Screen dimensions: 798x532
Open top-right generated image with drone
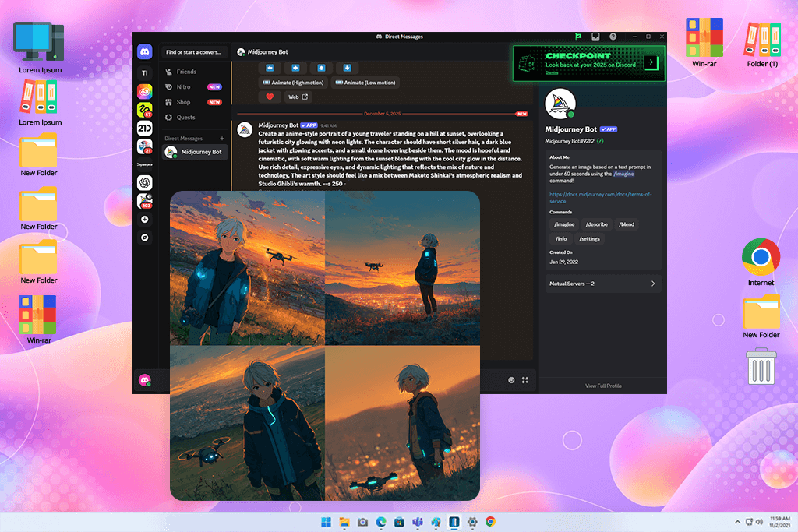point(403,268)
